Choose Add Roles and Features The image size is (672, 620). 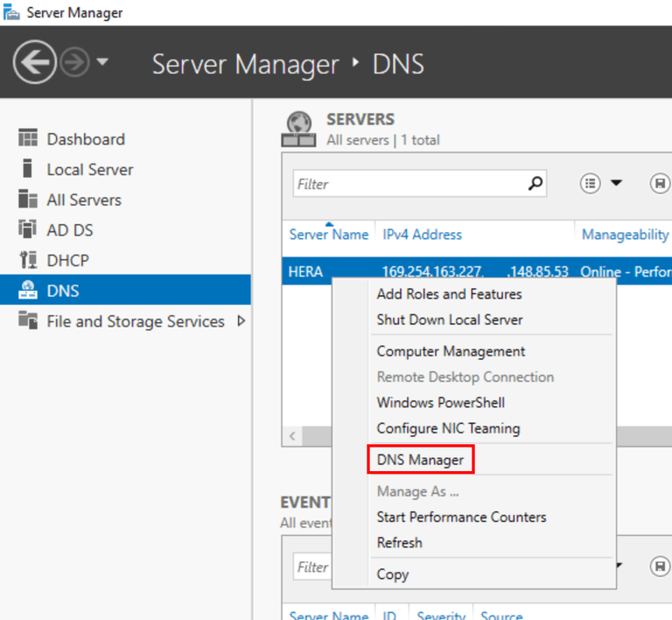click(x=449, y=294)
